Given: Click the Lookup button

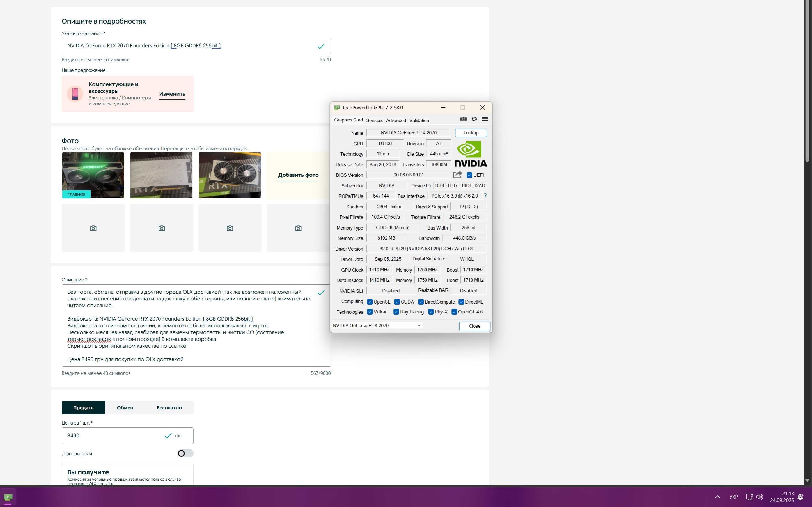Looking at the screenshot, I should tap(471, 133).
